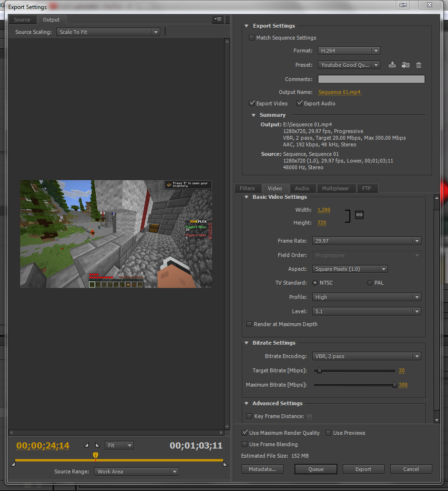The height and width of the screenshot is (491, 448).
Task: Click the work area out-point handle on timeline
Action: pos(225,464)
